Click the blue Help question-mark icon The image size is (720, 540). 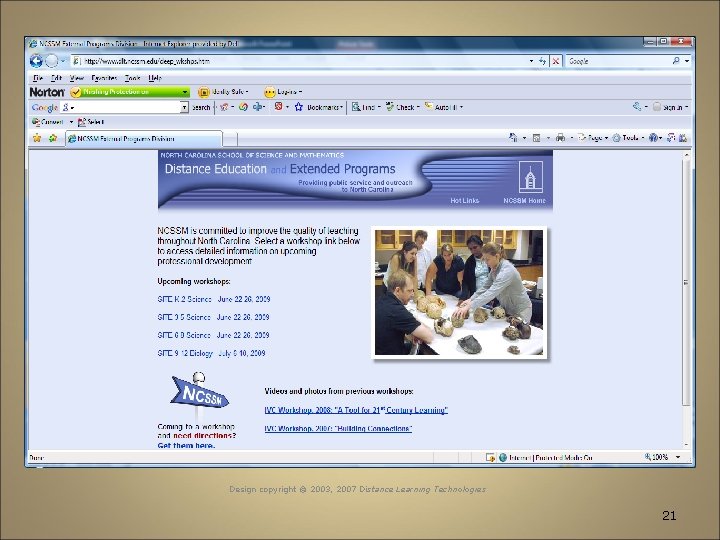coord(653,137)
